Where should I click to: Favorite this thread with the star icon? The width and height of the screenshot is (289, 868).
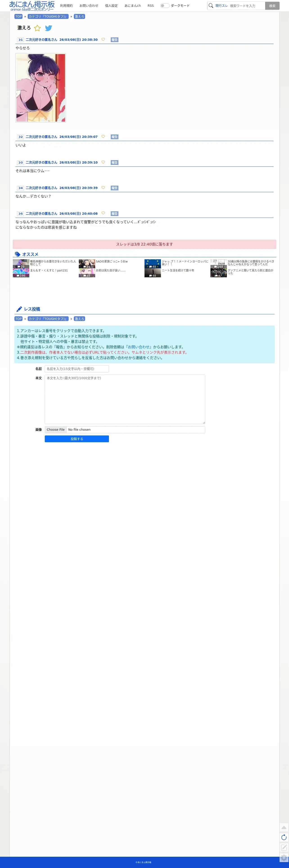[x=37, y=28]
